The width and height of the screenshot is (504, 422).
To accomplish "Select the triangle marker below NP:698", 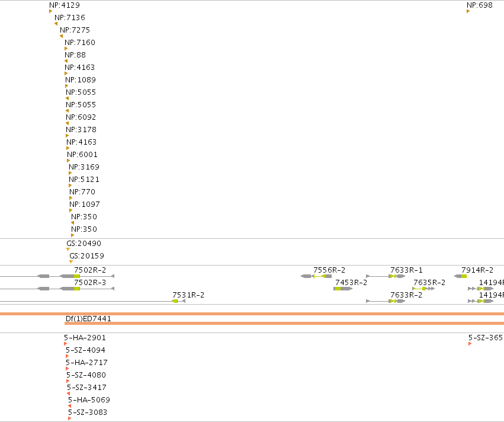I will point(468,12).
